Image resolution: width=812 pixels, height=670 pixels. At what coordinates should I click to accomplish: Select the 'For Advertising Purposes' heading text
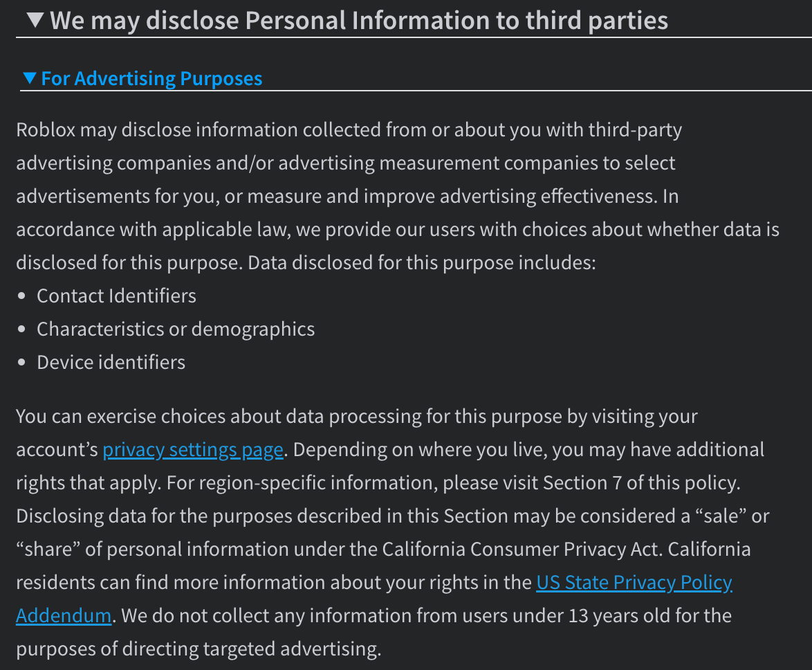[x=151, y=78]
